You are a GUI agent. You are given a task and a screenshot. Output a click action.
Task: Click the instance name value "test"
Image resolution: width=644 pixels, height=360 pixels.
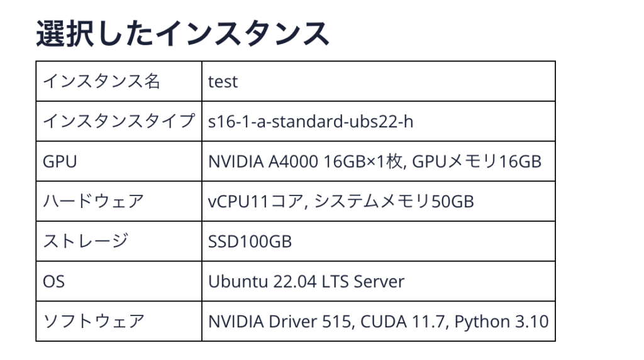pos(223,82)
